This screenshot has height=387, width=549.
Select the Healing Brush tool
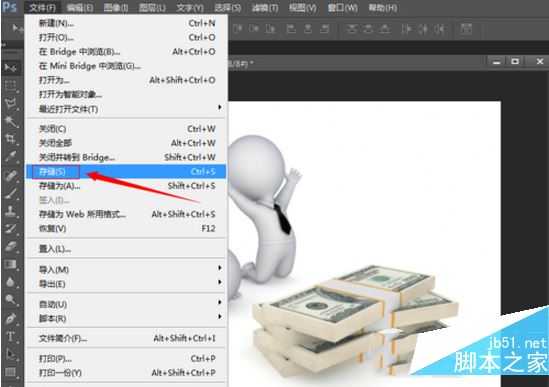coord(11,175)
